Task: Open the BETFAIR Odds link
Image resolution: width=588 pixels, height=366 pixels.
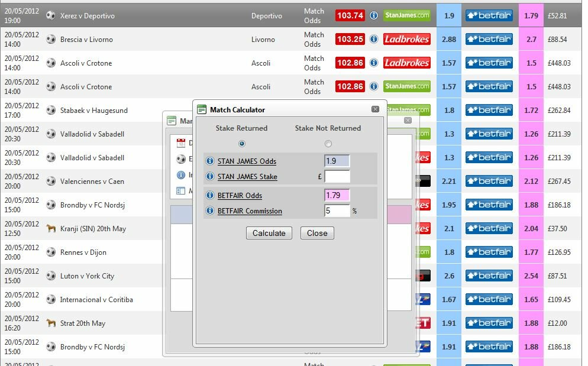Action: [240, 195]
